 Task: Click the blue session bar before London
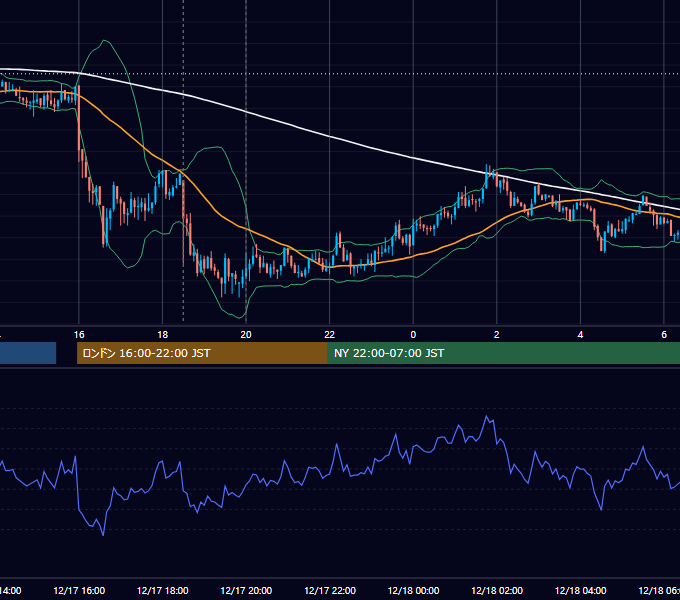[28, 353]
